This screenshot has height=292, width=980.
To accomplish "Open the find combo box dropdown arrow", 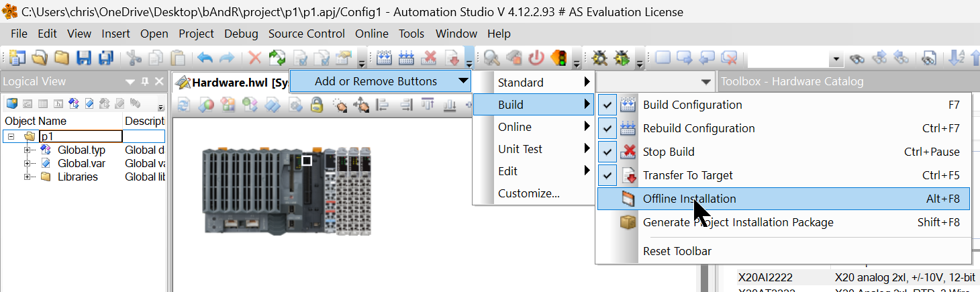I will [x=836, y=59].
